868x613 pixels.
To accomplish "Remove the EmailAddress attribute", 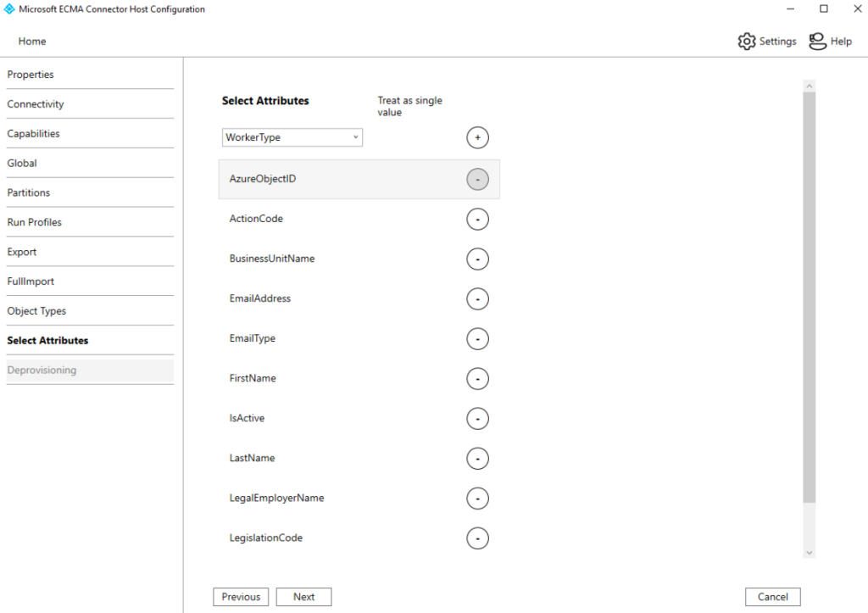I will tap(477, 298).
